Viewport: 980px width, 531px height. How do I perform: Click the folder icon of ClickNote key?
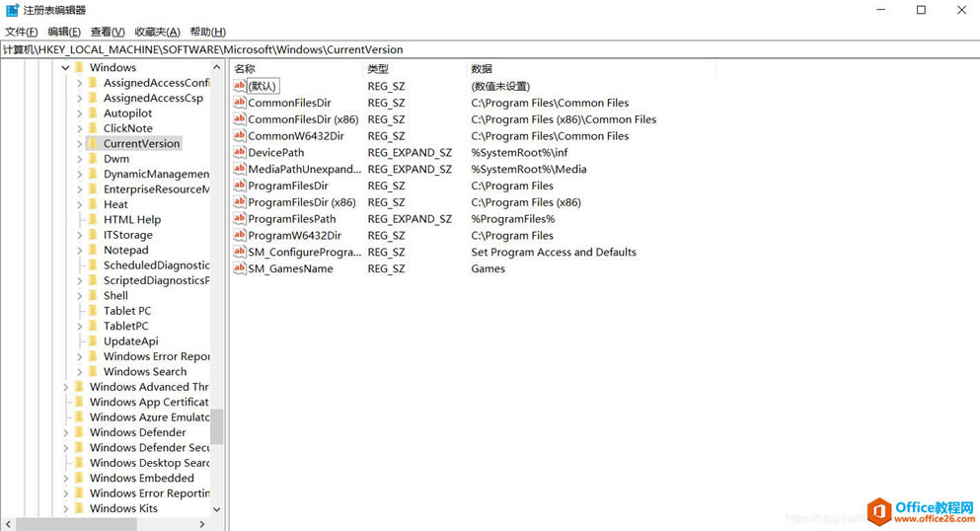pyautogui.click(x=93, y=128)
